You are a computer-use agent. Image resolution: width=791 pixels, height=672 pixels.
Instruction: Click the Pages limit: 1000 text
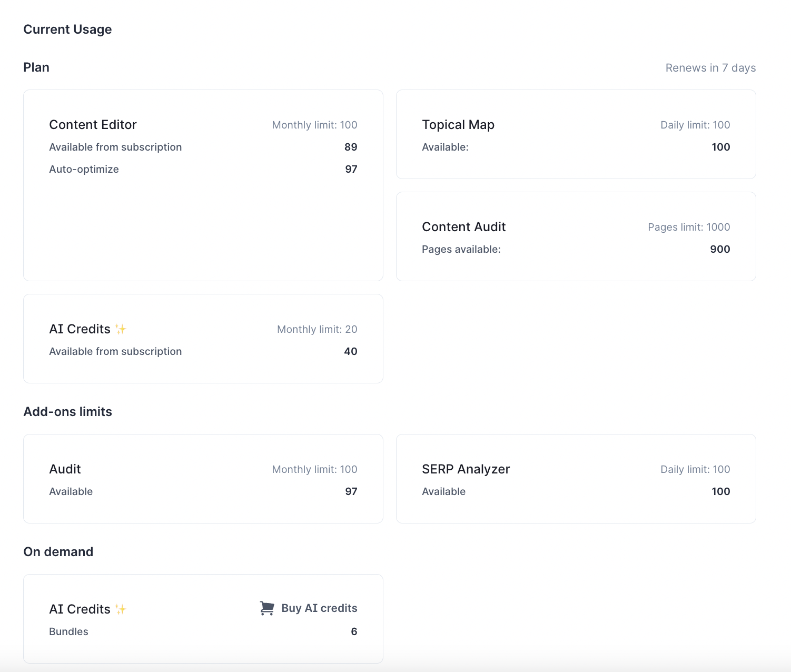(689, 227)
